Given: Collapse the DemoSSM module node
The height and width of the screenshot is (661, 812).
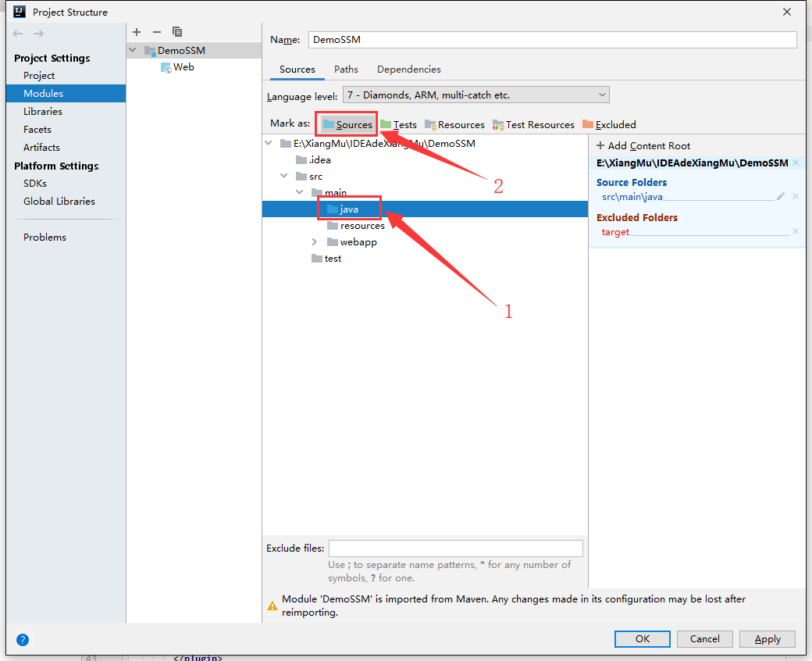Looking at the screenshot, I should tap(133, 50).
